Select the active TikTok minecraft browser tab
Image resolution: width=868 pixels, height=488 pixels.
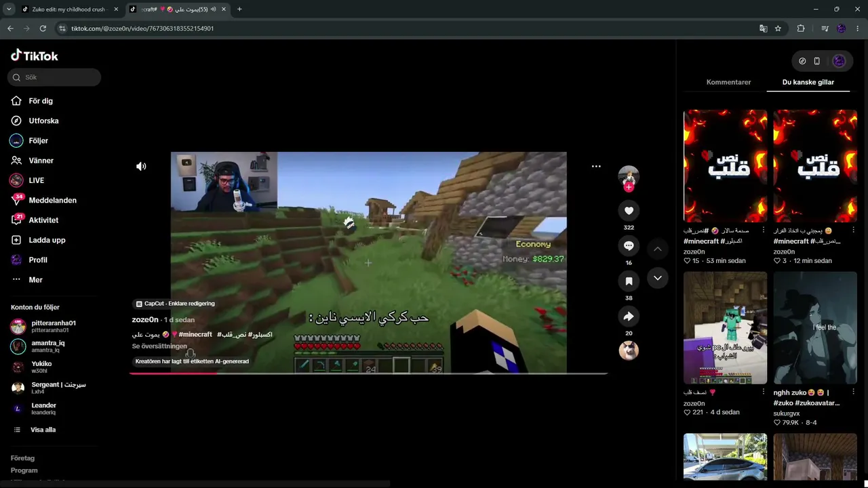(x=178, y=9)
